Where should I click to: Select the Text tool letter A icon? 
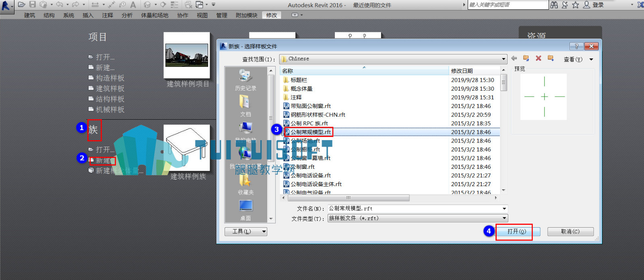133,4
